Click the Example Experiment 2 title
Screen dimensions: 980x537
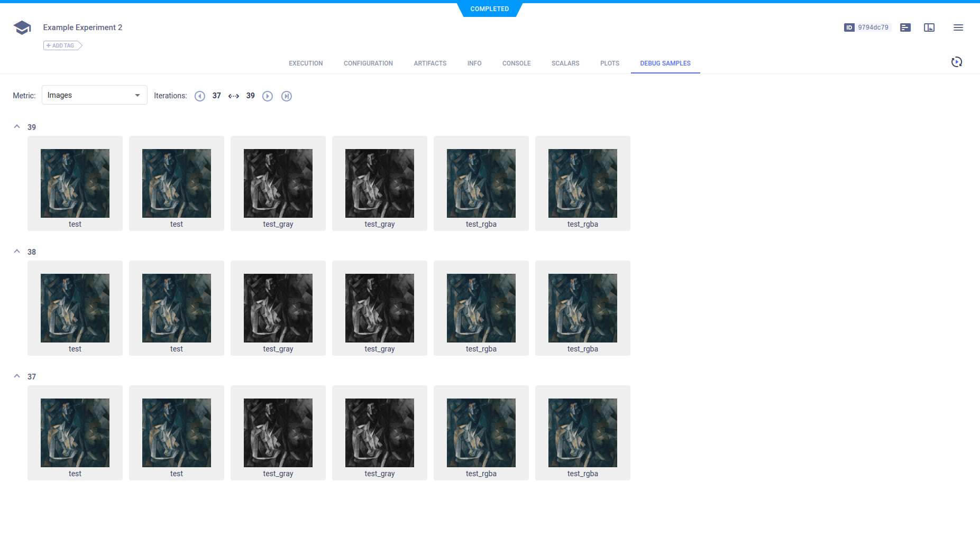(83, 27)
